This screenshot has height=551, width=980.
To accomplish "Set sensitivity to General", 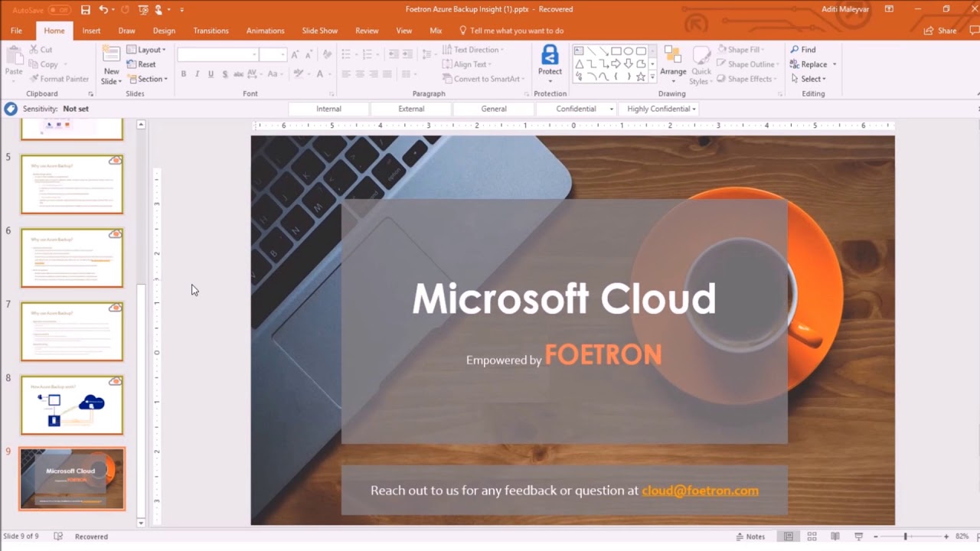I will (494, 109).
